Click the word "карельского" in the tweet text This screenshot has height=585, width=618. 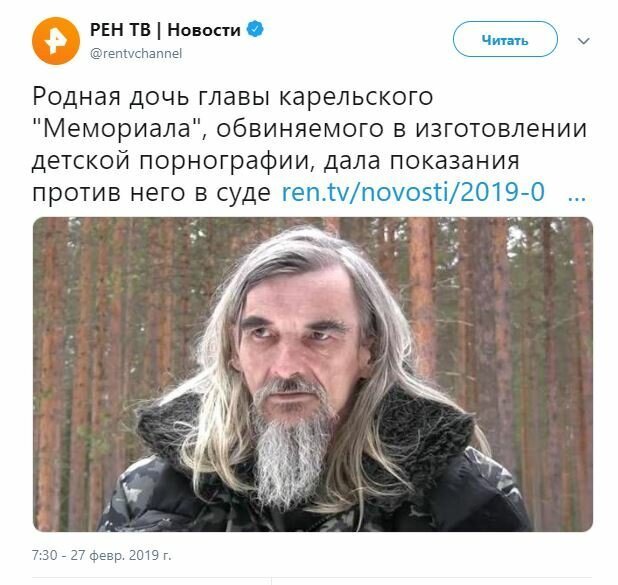(356, 97)
